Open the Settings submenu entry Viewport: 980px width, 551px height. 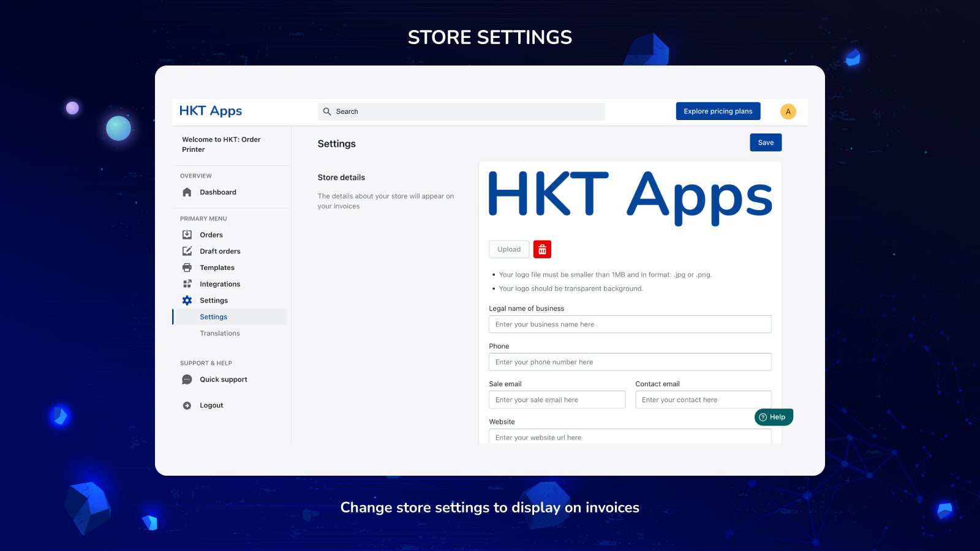213,317
